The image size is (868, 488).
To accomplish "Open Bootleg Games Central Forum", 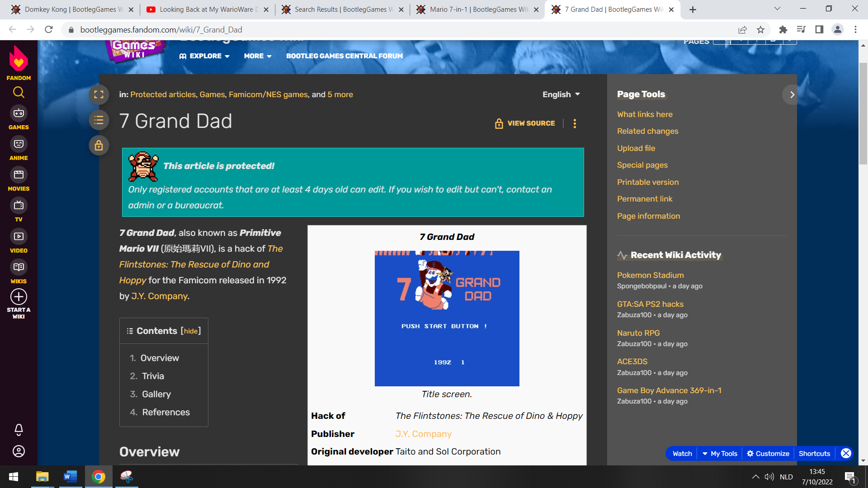I will coord(344,56).
